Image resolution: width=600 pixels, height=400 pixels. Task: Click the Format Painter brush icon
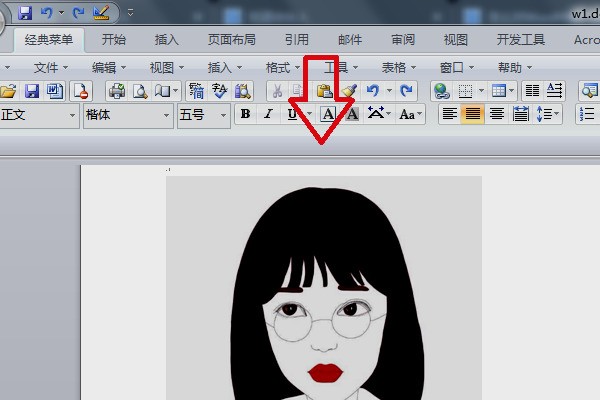coord(348,91)
